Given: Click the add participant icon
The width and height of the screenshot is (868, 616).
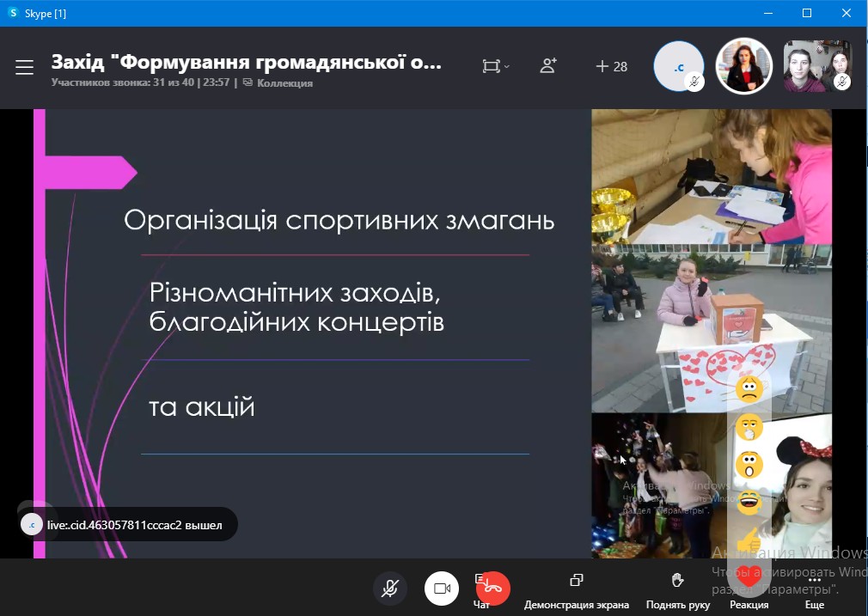Looking at the screenshot, I should click(547, 66).
